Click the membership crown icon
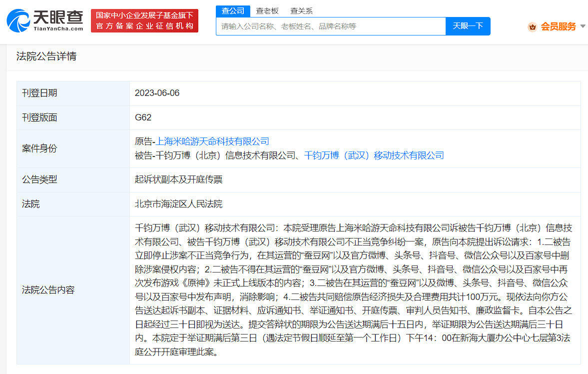The height and width of the screenshot is (374, 588). (x=532, y=26)
